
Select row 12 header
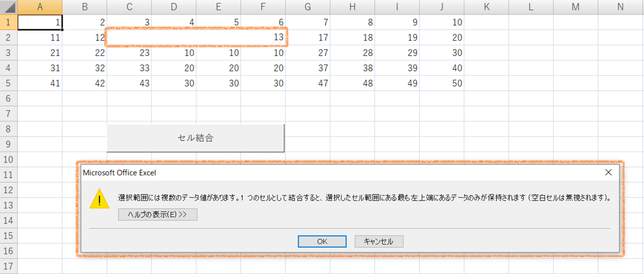coord(9,190)
